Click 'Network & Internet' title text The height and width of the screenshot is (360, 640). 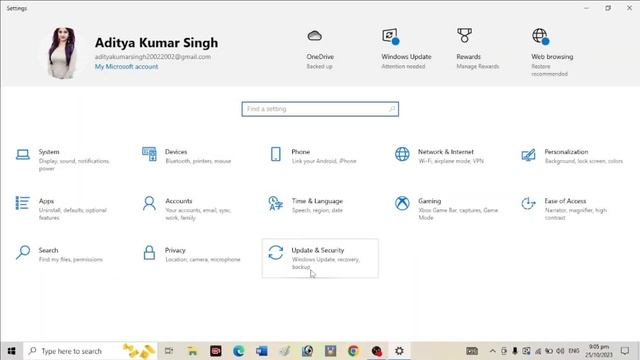pyautogui.click(x=446, y=152)
